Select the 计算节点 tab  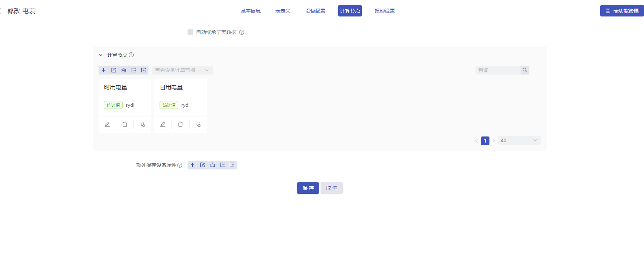coord(350,11)
